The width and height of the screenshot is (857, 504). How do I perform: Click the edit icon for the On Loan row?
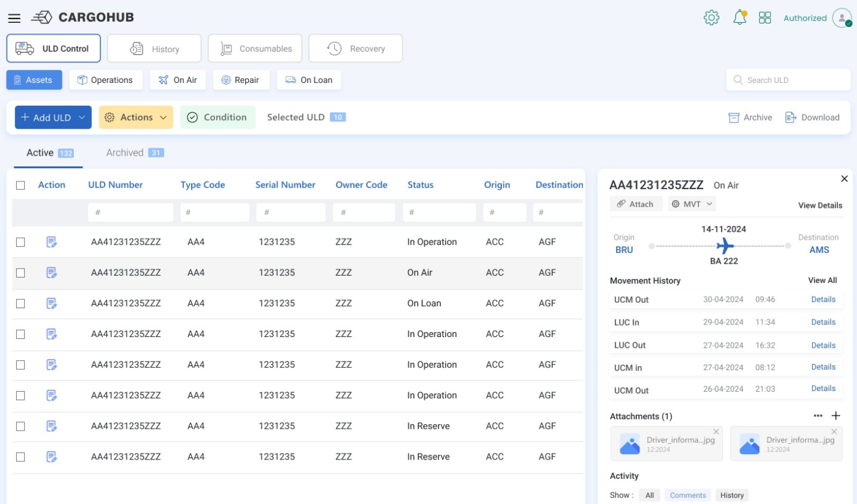52,303
